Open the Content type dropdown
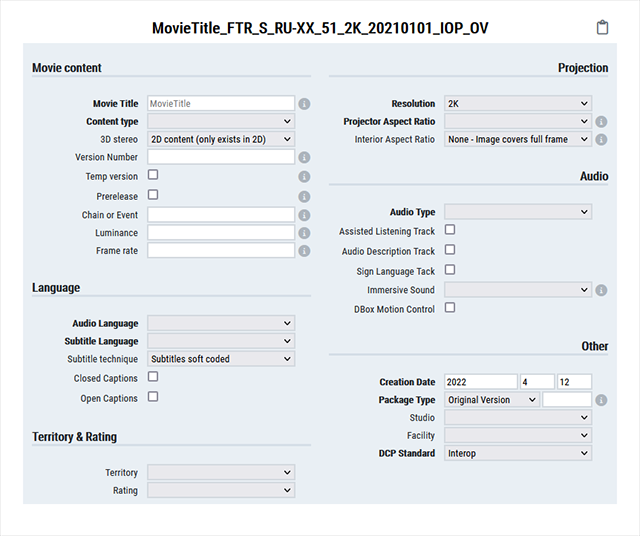 221,122
